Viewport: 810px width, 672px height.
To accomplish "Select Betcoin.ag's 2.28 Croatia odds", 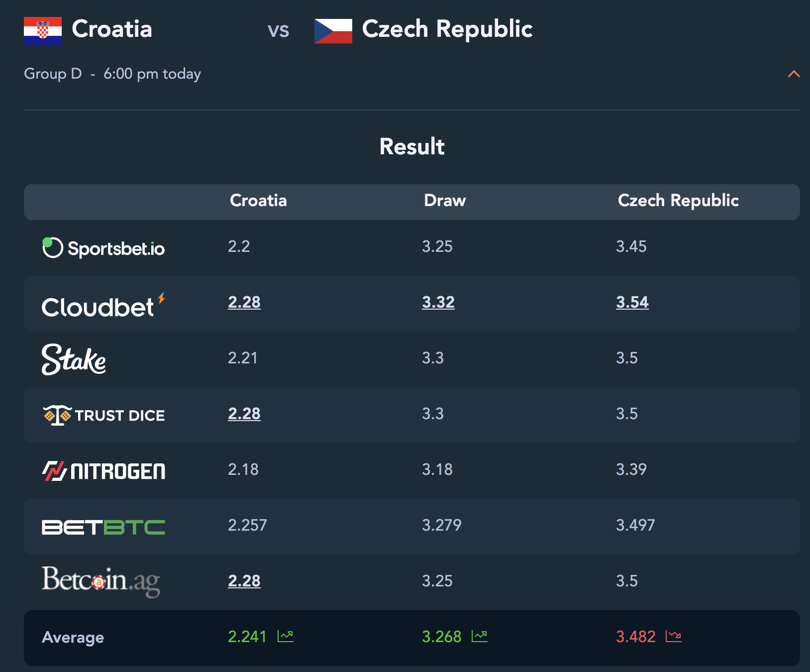I will pos(244,581).
